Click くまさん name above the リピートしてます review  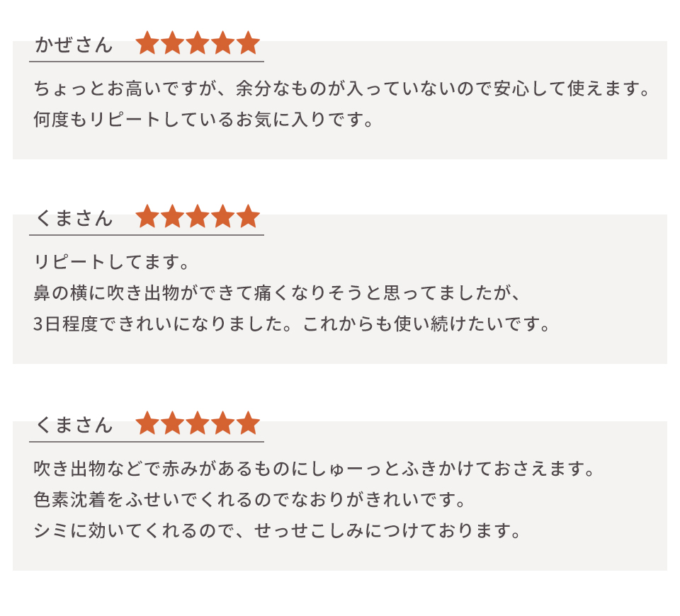[x=74, y=219]
